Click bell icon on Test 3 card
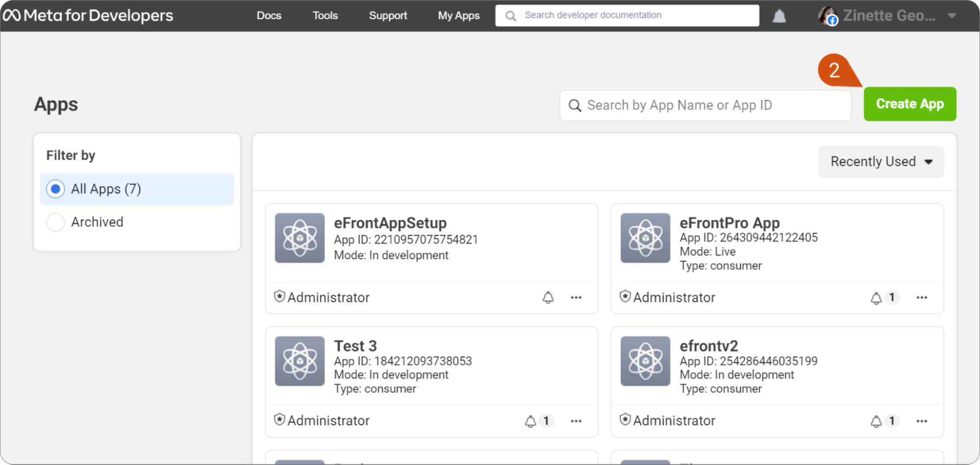 pyautogui.click(x=530, y=421)
